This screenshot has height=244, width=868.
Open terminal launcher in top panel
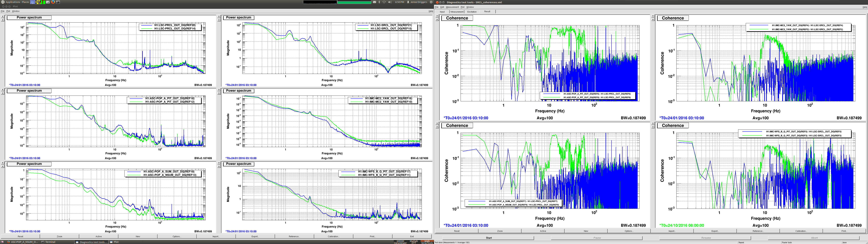click(58, 2)
